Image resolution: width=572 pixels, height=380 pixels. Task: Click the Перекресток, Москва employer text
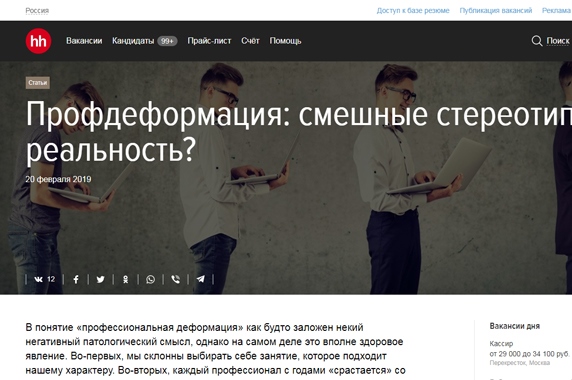[x=519, y=363]
